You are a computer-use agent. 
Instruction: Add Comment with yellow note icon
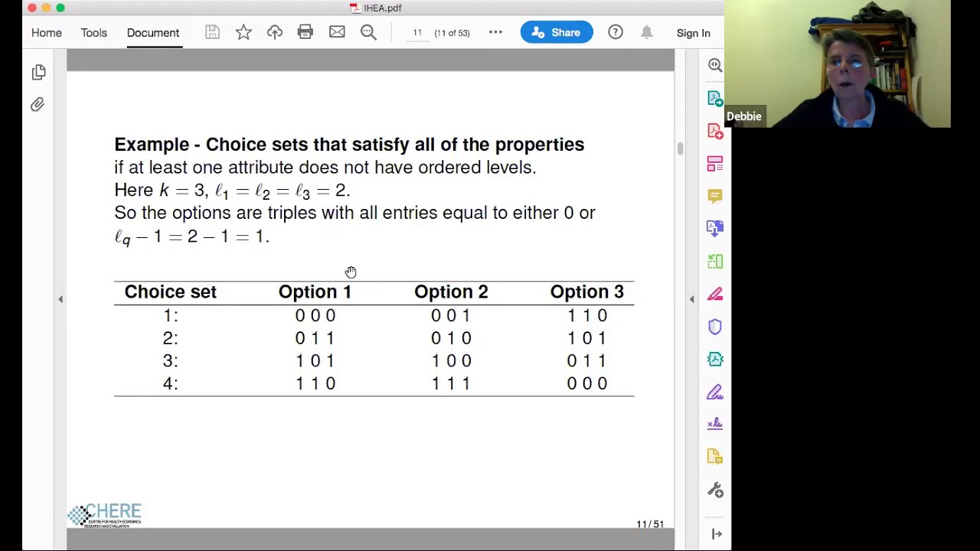[x=715, y=197]
